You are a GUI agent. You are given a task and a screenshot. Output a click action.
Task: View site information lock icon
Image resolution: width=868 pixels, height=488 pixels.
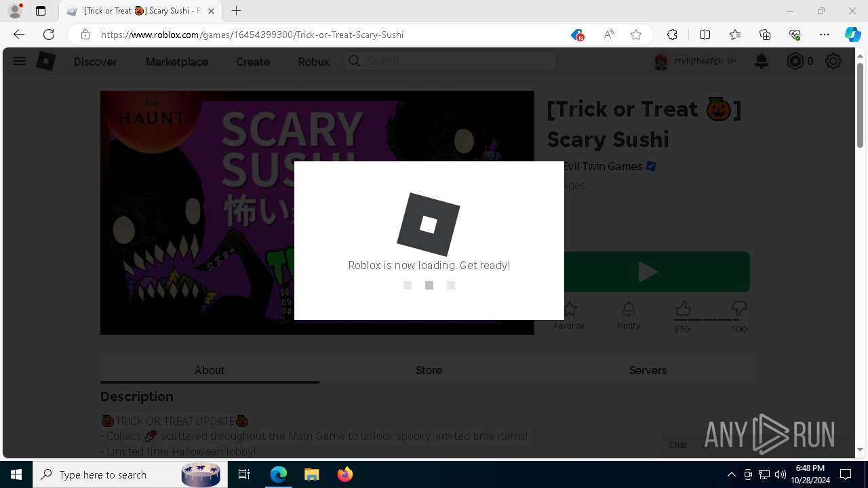coord(85,35)
